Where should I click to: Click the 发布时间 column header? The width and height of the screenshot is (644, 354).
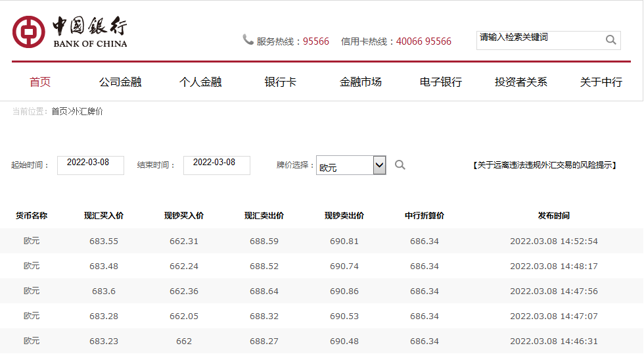coord(554,216)
